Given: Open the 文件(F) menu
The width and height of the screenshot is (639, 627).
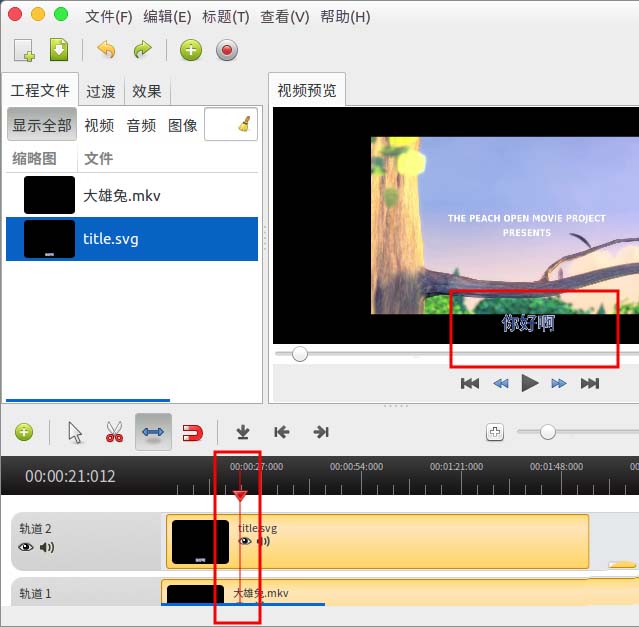Looking at the screenshot, I should pyautogui.click(x=109, y=17).
